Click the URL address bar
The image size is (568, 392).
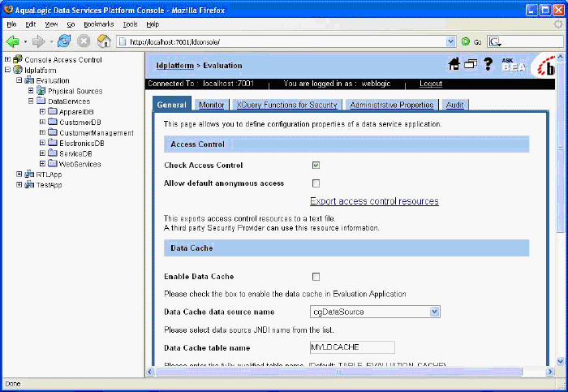tap(286, 41)
